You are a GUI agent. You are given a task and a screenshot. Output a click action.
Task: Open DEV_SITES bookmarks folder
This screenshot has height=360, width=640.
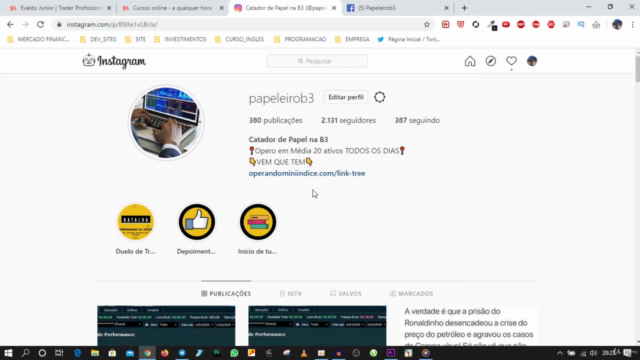click(x=98, y=40)
